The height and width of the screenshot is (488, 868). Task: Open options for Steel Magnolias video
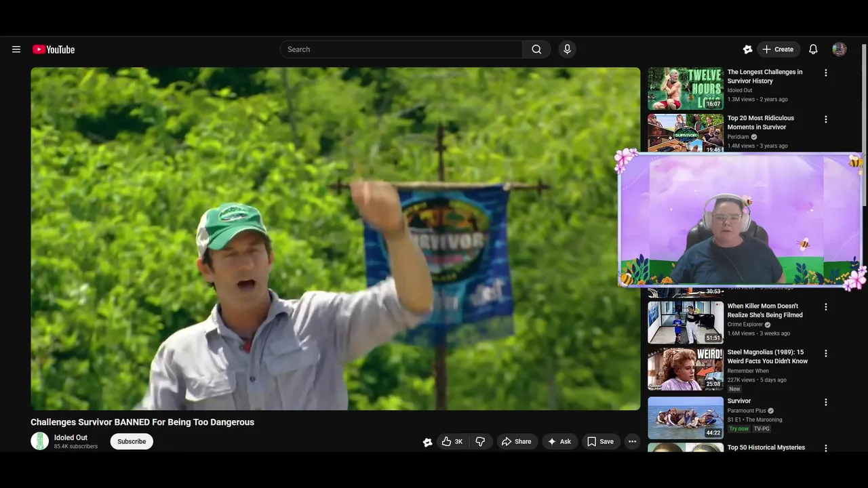(826, 353)
